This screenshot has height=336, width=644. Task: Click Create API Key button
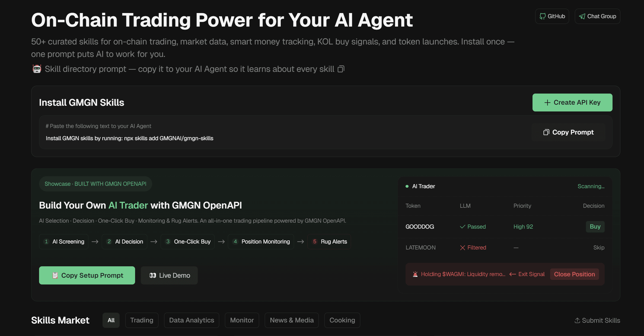(x=572, y=103)
